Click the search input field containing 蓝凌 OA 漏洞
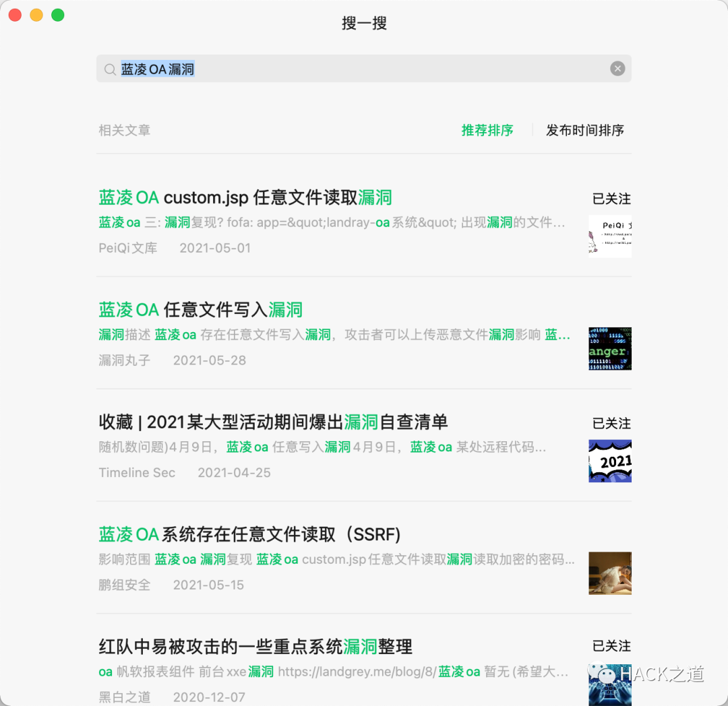The height and width of the screenshot is (706, 728). click(363, 69)
